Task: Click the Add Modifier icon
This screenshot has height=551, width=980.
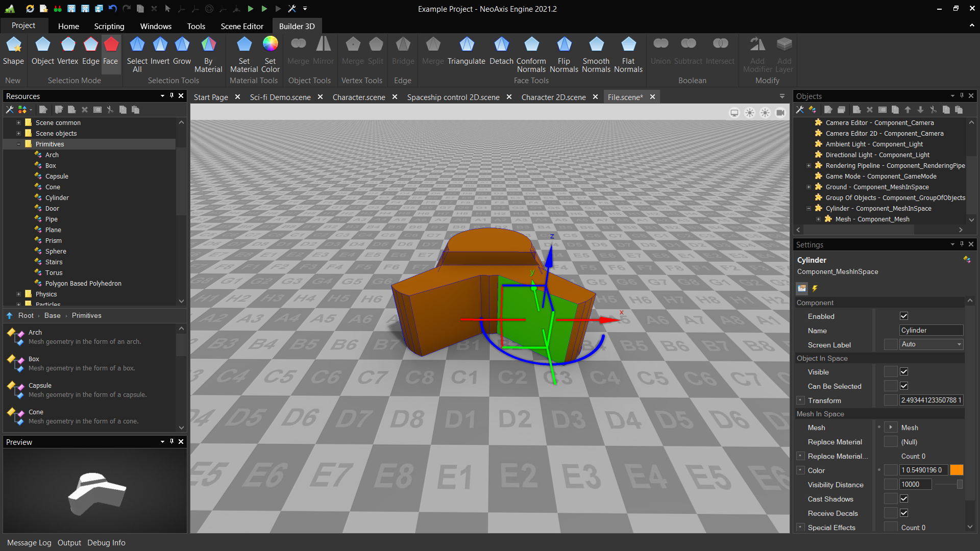Action: (756, 54)
